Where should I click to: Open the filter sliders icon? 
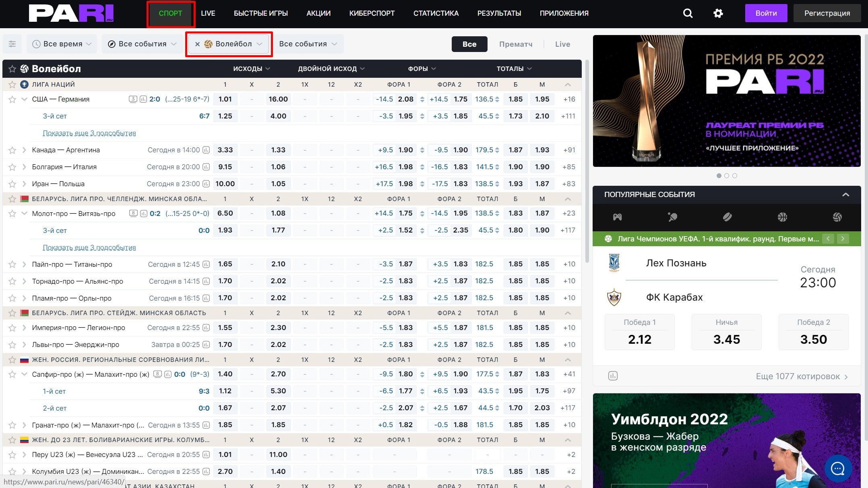pyautogui.click(x=12, y=44)
